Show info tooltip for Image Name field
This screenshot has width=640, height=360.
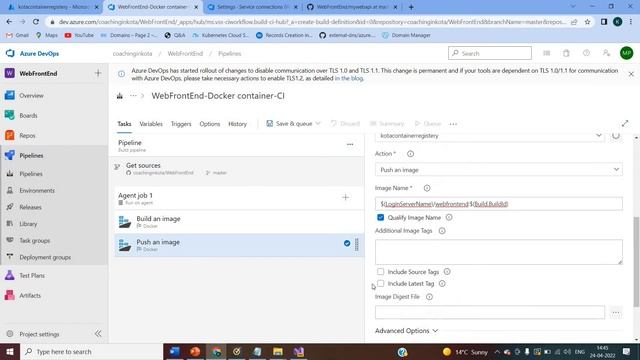(x=427, y=188)
